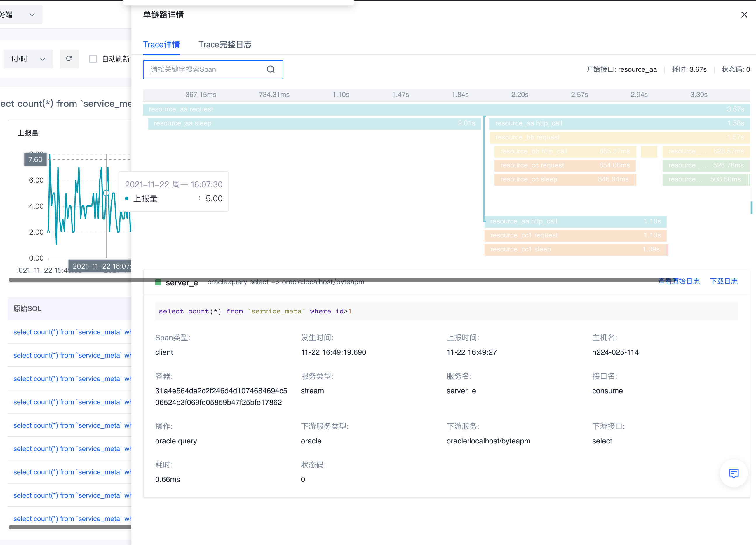Select the resource_cc1 sleep span
The height and width of the screenshot is (545, 756).
575,249
